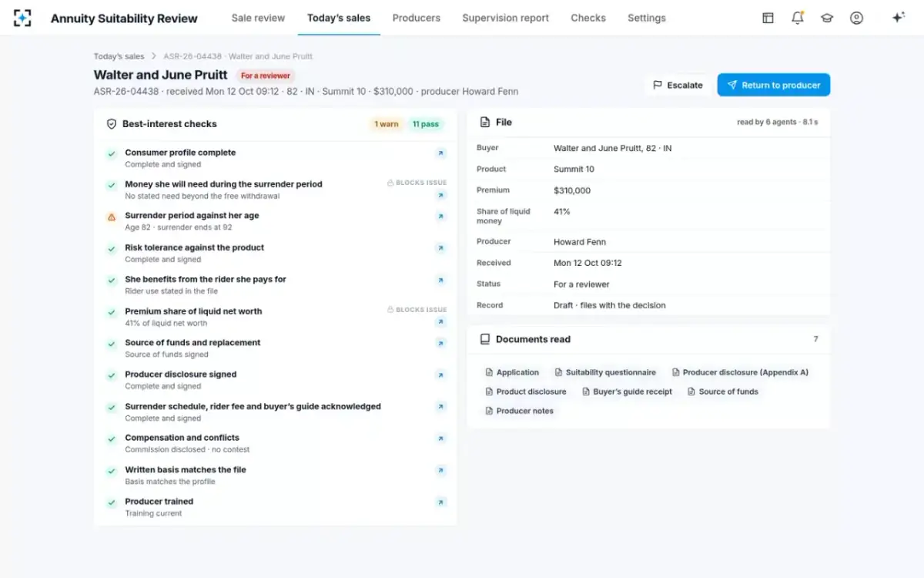
Task: Open details arrow for Producer trained
Action: [440, 502]
